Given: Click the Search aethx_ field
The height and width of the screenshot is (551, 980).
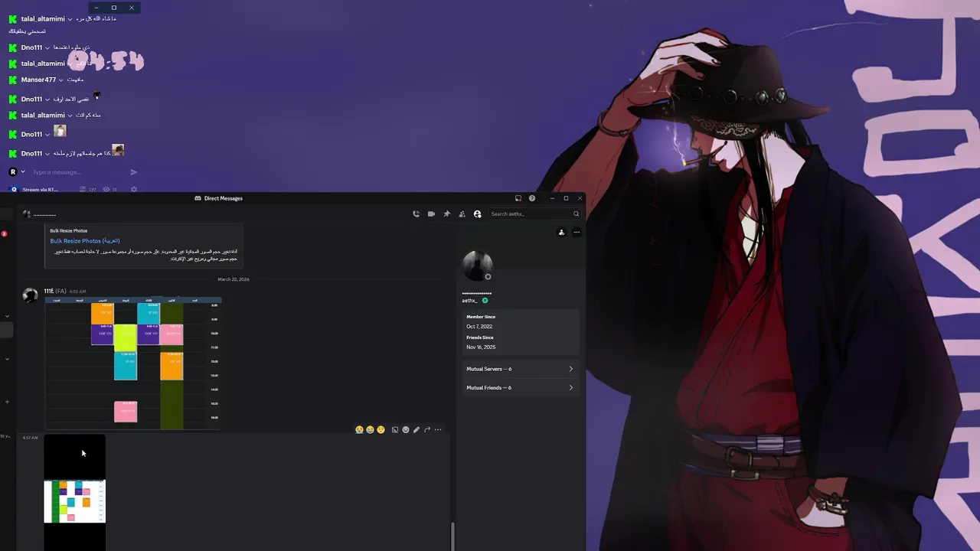Looking at the screenshot, I should [x=530, y=214].
